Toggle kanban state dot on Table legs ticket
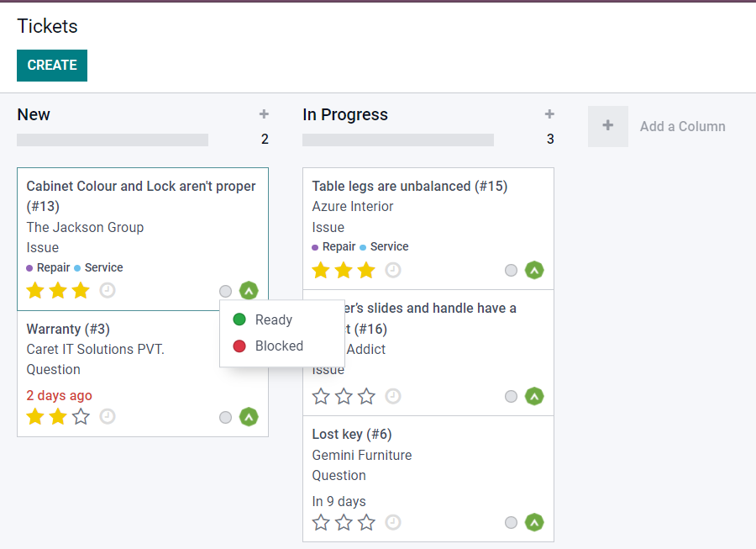Viewport: 756px width, 549px height. 511,271
